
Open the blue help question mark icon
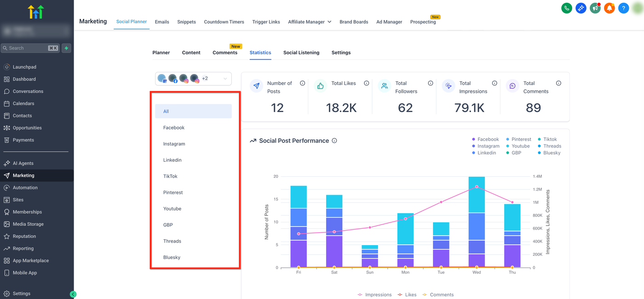[624, 8]
